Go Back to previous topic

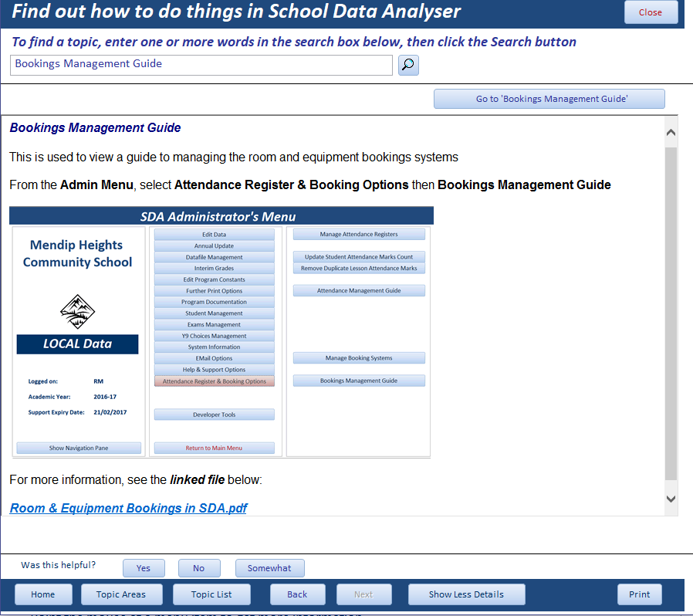(x=297, y=594)
